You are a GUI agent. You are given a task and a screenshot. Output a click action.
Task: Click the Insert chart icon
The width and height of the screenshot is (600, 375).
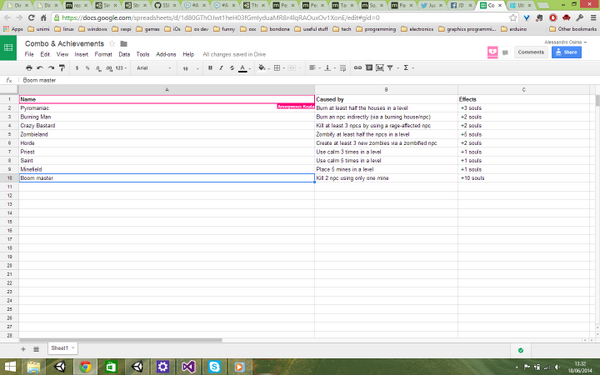[380, 68]
